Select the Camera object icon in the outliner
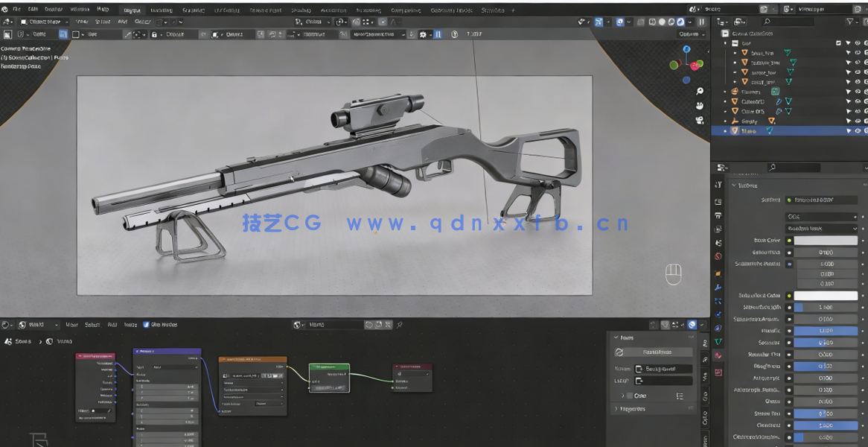Screen dimensions: 868x447 point(734,91)
